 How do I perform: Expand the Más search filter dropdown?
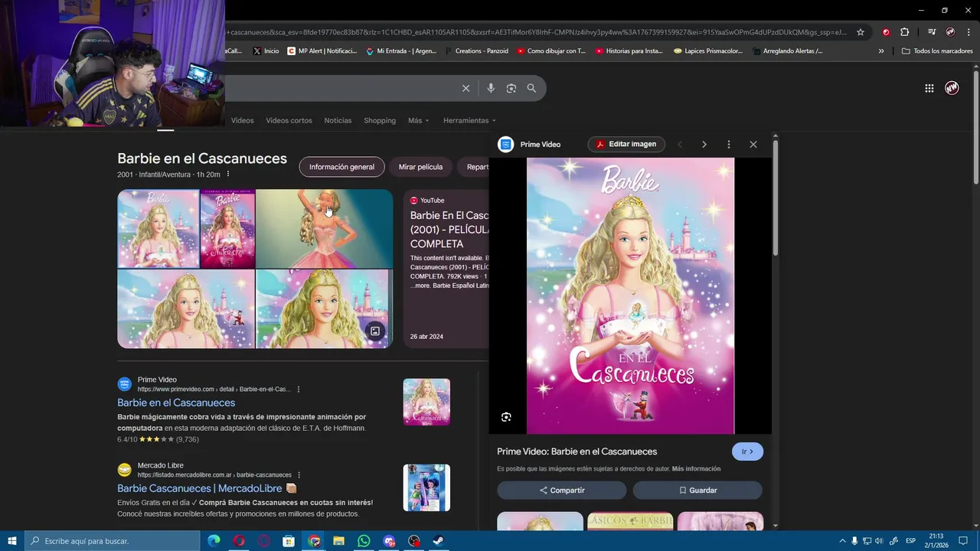coord(418,121)
